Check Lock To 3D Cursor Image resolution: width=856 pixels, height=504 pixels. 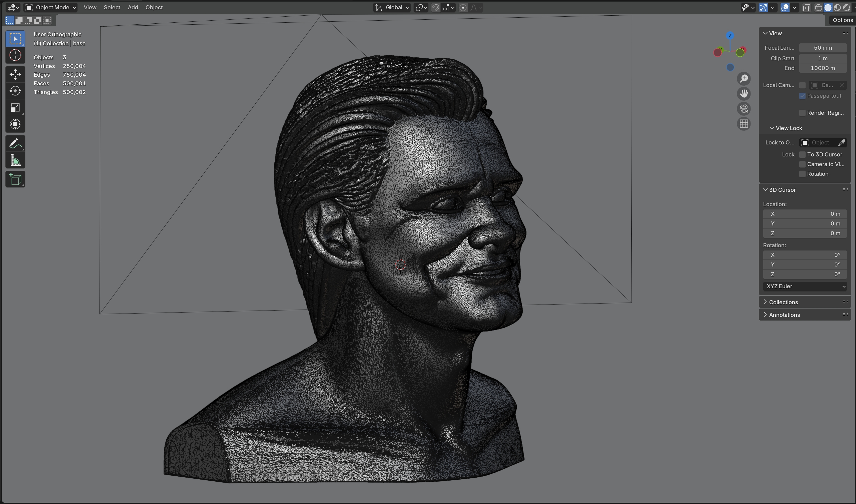[802, 154]
